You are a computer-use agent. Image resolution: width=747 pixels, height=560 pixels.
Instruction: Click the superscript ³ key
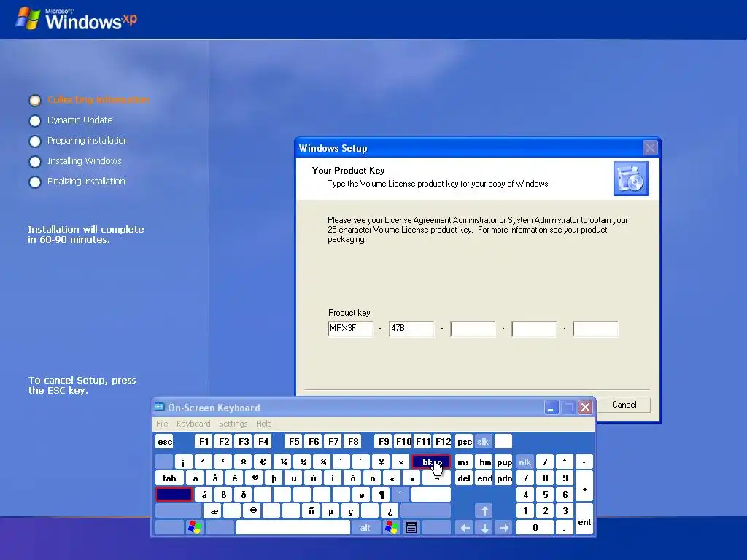[222, 462]
